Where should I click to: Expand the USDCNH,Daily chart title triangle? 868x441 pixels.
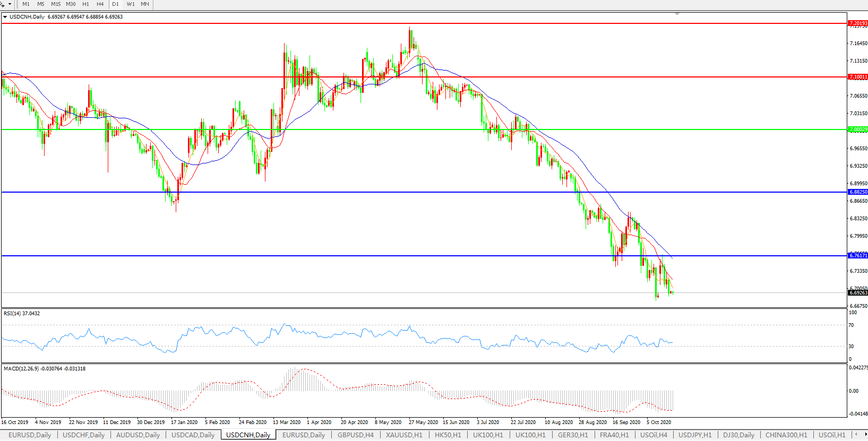[5, 17]
